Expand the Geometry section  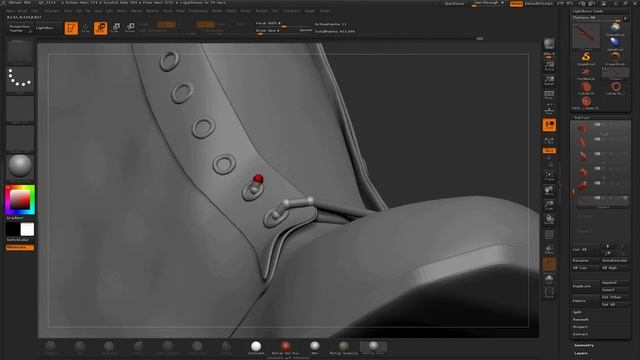pyautogui.click(x=584, y=345)
